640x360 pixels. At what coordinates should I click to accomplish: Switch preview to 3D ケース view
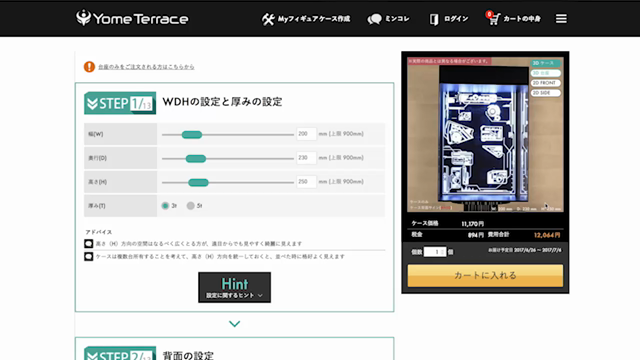[545, 63]
